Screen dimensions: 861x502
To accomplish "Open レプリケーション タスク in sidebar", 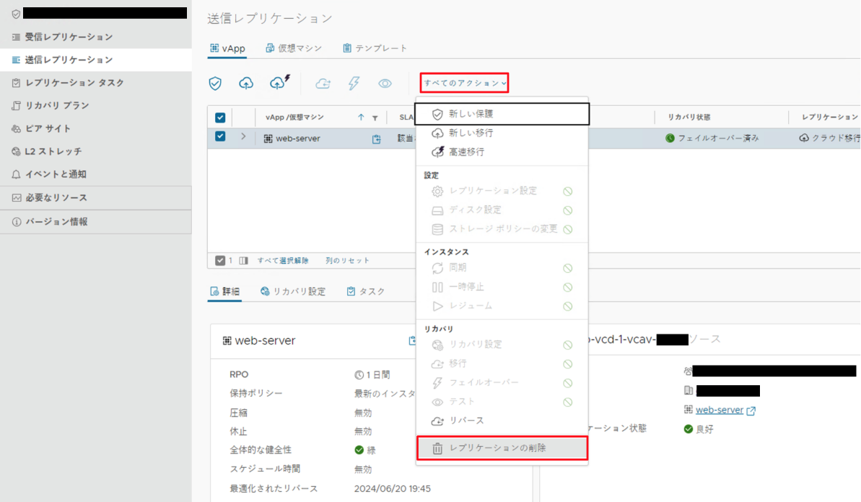I will coord(96,82).
